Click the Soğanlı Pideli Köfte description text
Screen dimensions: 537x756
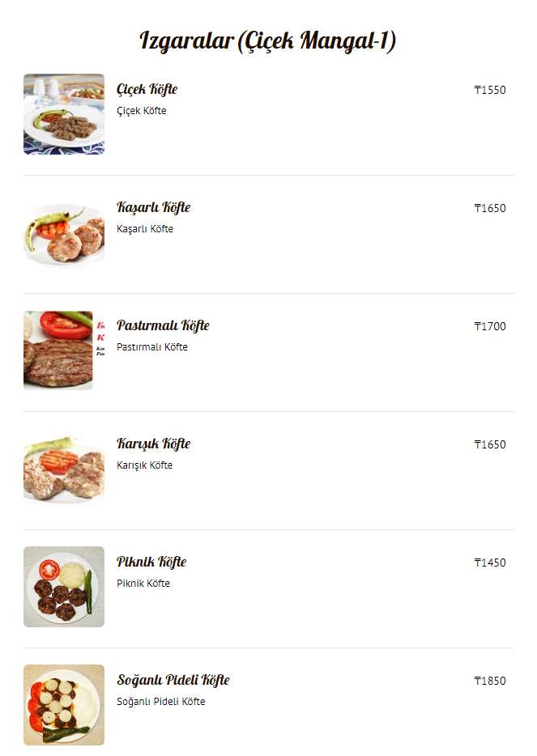coord(160,702)
